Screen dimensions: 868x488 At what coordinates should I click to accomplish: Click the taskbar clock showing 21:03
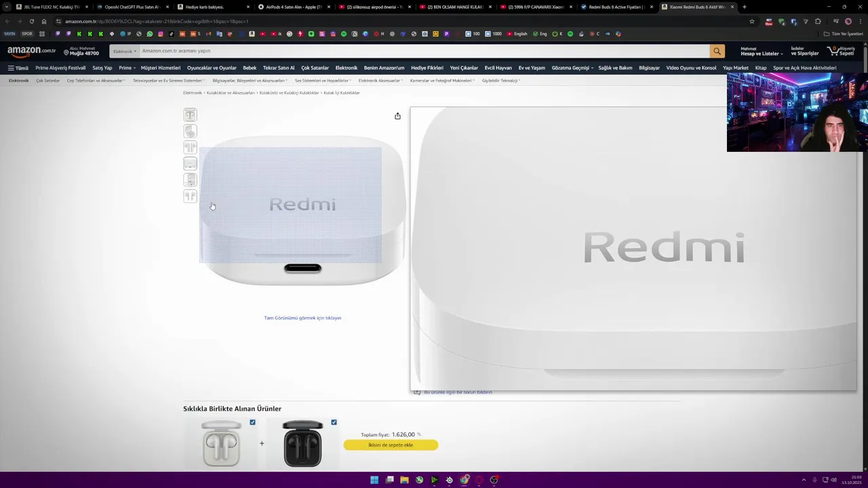point(852,480)
